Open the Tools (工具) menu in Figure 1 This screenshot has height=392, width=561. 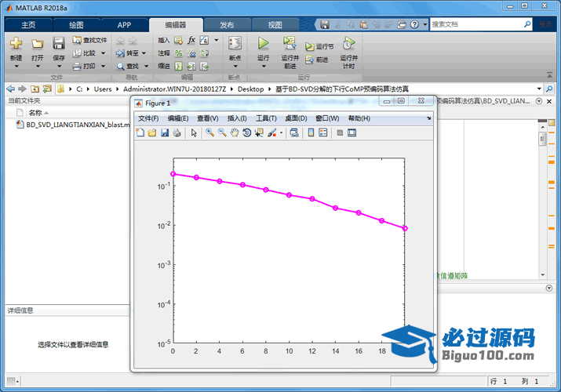coord(266,118)
